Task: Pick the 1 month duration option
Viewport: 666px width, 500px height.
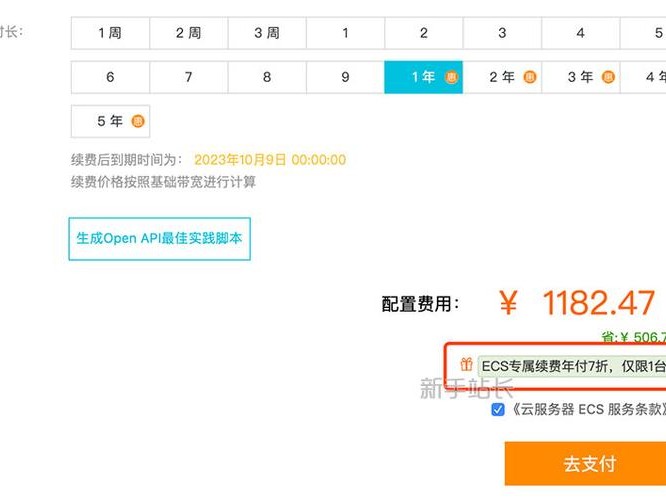Action: [345, 33]
